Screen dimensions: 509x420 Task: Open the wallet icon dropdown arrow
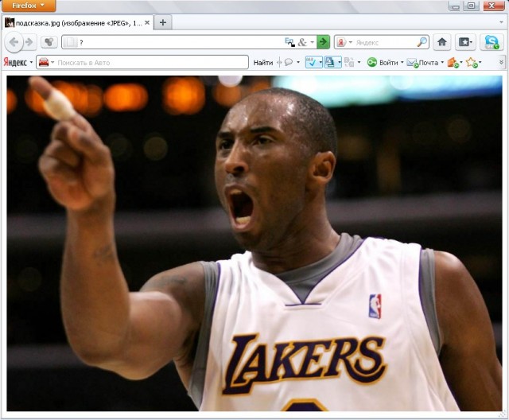461,62
